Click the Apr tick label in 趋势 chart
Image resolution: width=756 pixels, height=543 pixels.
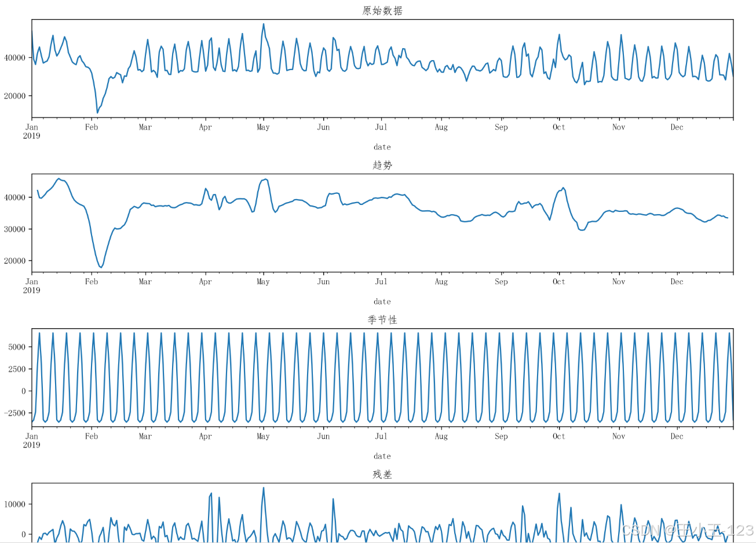(205, 282)
